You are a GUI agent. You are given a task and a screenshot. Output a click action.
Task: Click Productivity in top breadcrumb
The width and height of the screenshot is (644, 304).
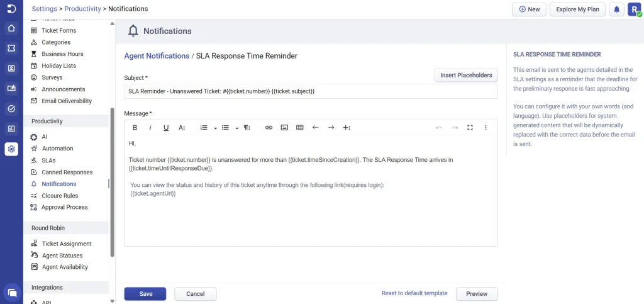click(82, 9)
